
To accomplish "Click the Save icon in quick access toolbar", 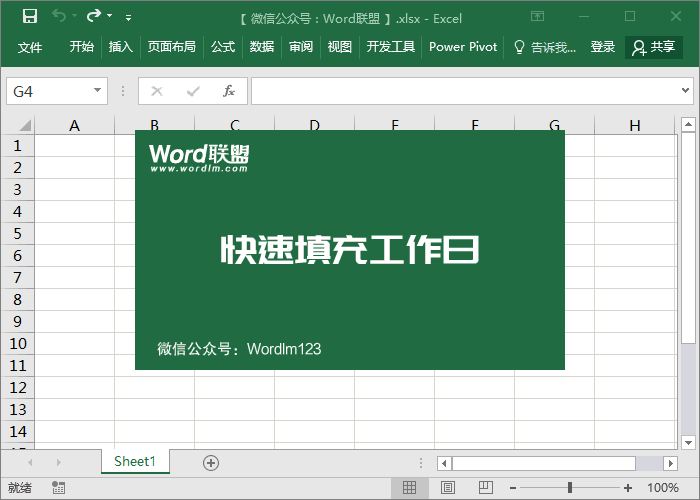I will click(29, 17).
